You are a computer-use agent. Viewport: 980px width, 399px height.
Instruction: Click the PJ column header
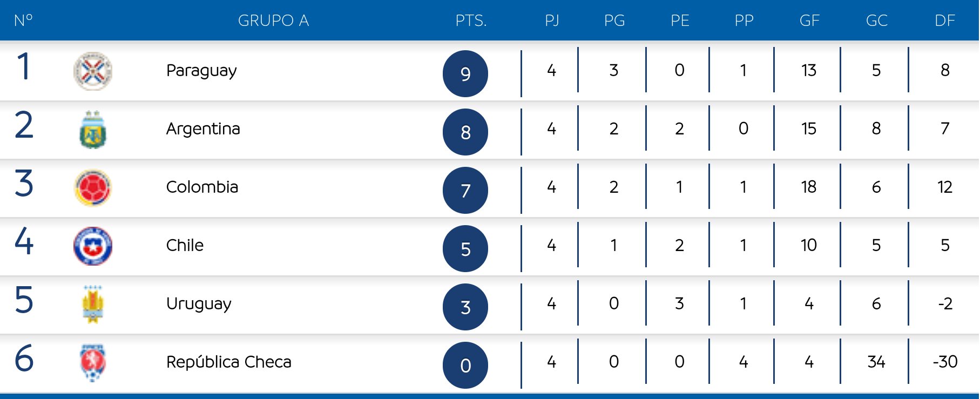[552, 21]
